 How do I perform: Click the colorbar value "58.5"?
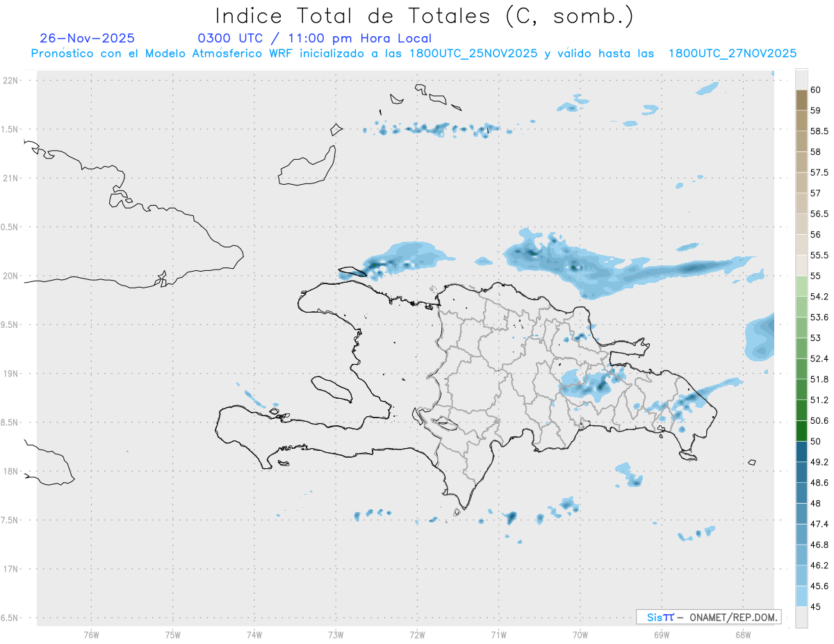819,131
